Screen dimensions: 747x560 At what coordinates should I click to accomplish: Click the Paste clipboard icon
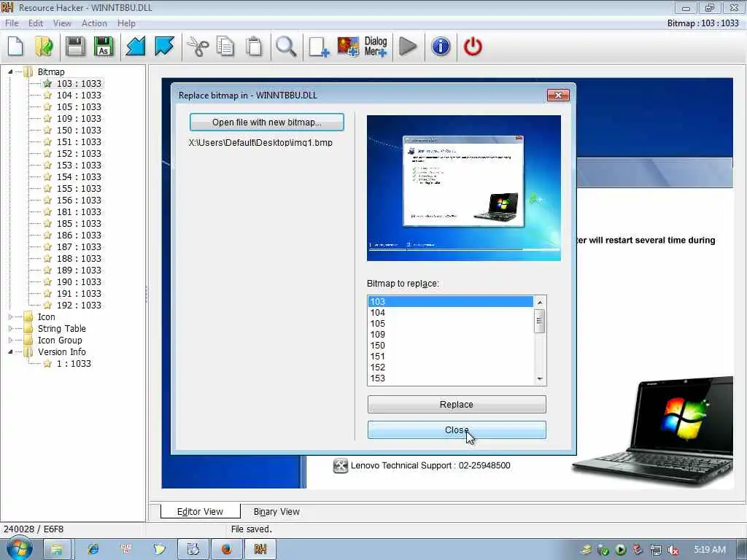click(x=254, y=47)
